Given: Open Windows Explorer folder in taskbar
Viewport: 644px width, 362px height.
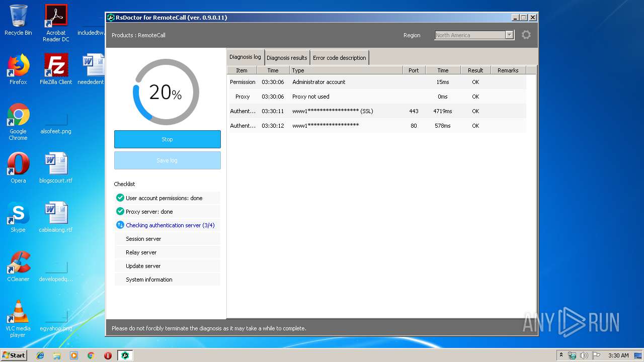Looking at the screenshot, I should (x=57, y=355).
